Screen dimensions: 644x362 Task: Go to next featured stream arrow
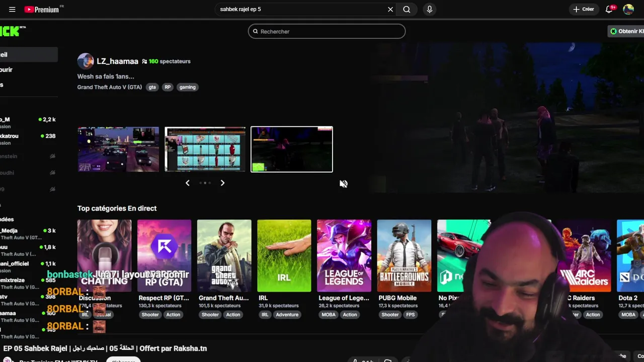pyautogui.click(x=222, y=183)
